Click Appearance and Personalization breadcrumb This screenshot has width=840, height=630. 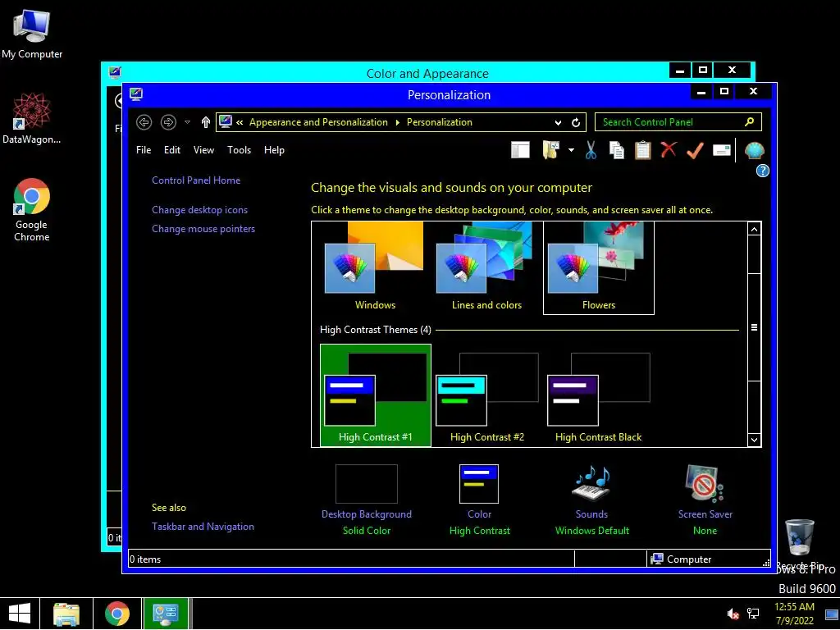318,122
